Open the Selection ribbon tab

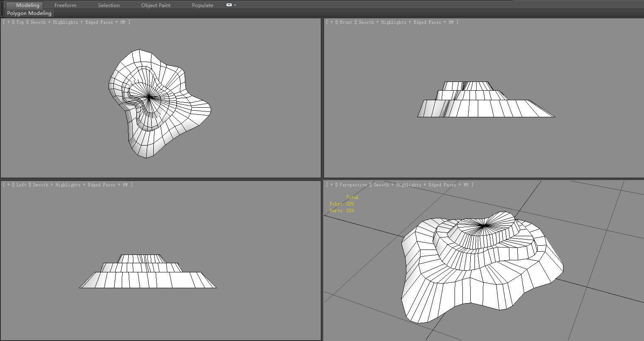pyautogui.click(x=109, y=5)
